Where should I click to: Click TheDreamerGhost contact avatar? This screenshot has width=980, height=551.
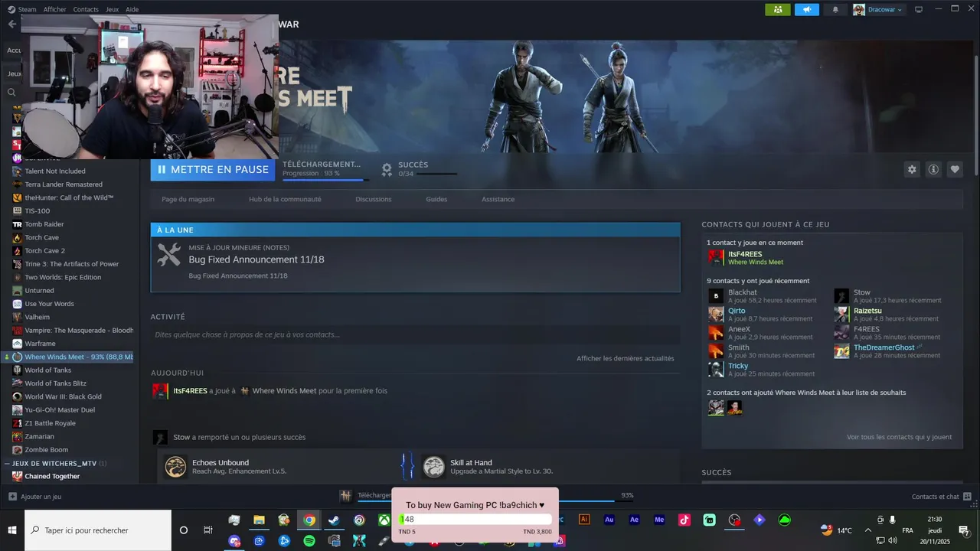coord(841,350)
